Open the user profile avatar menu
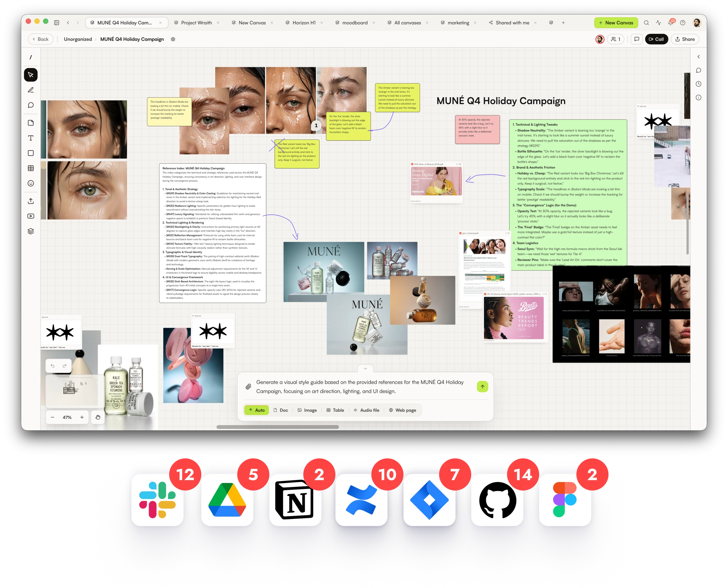Viewport: 728px width, 588px height. 696,23
